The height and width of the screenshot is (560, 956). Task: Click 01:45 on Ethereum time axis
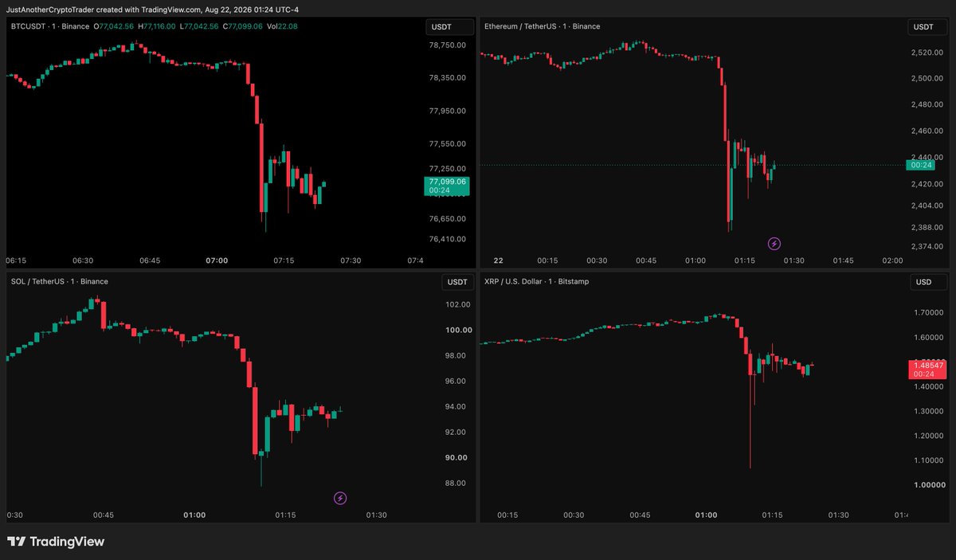(x=843, y=260)
